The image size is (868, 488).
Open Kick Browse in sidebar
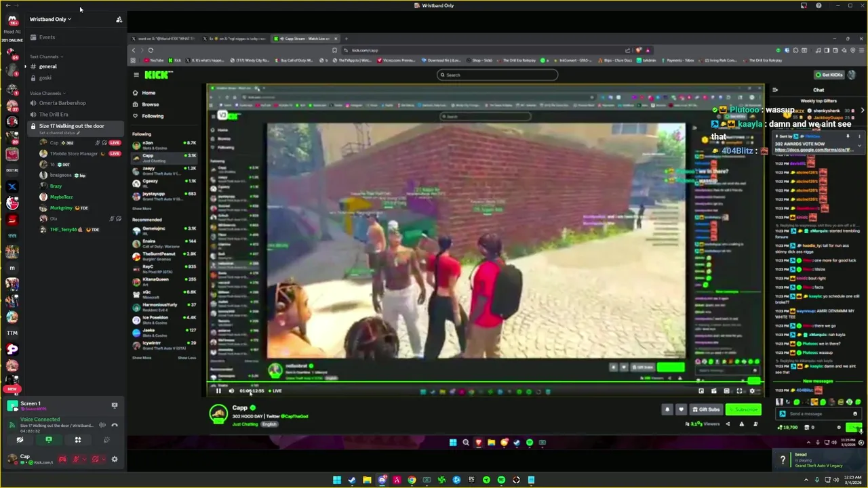coord(151,104)
